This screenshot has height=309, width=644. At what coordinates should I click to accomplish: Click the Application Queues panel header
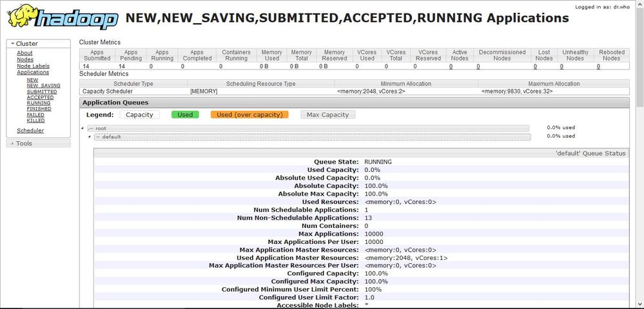click(x=354, y=102)
